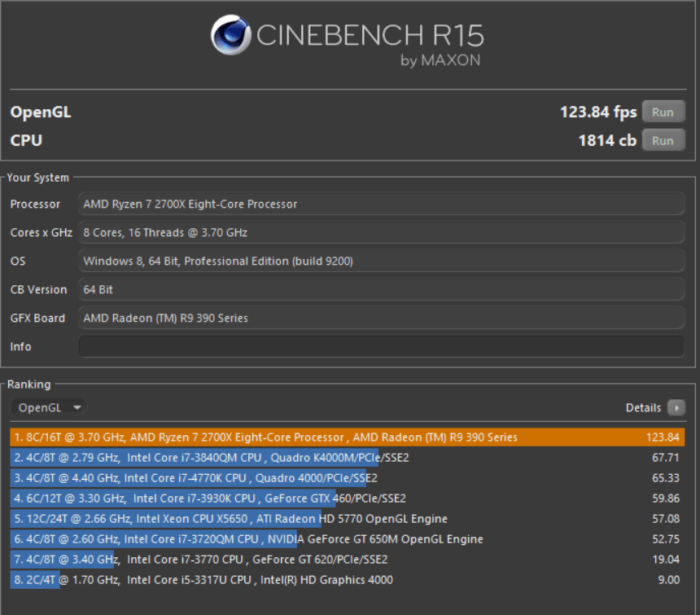Click the CINEBENCH R15 title text
The height and width of the screenshot is (615, 700).
(x=370, y=35)
